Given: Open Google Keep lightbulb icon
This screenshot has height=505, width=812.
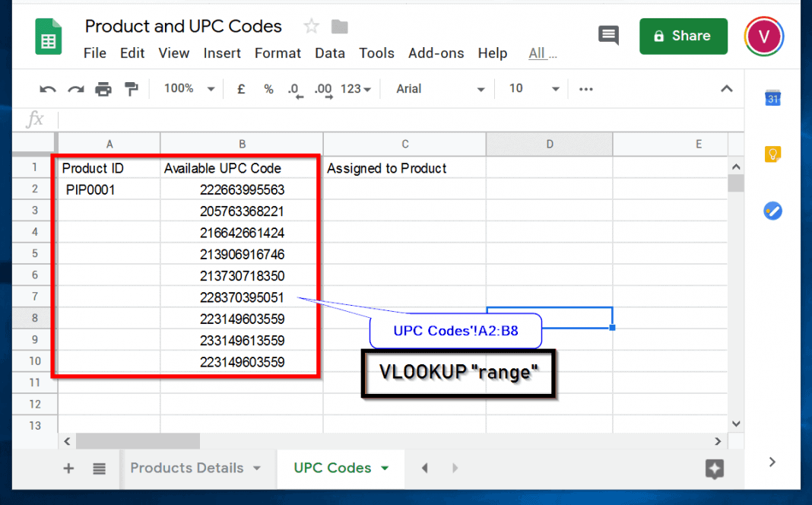Looking at the screenshot, I should (772, 154).
